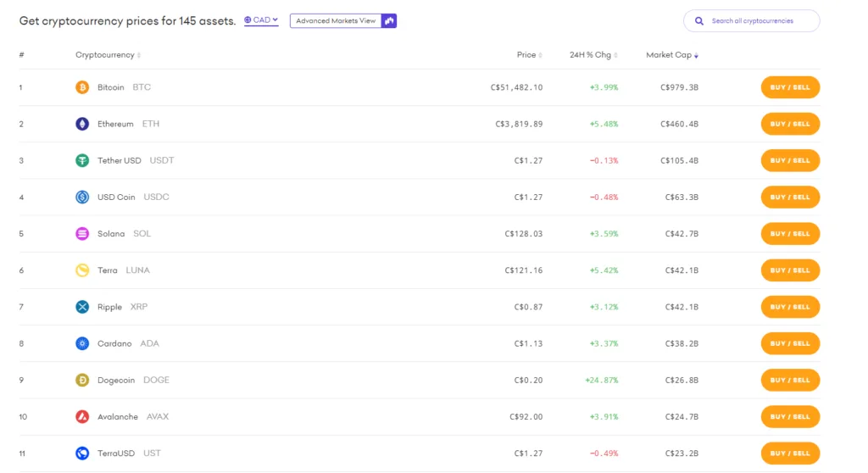Click the Terra LUNA coin icon
Screen dimensions: 868x473
click(x=82, y=270)
